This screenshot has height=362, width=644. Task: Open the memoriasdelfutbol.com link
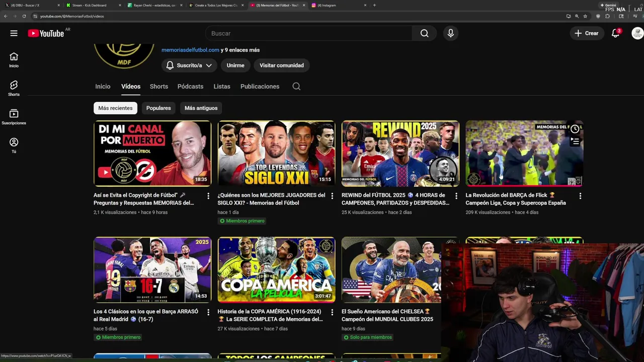190,50
